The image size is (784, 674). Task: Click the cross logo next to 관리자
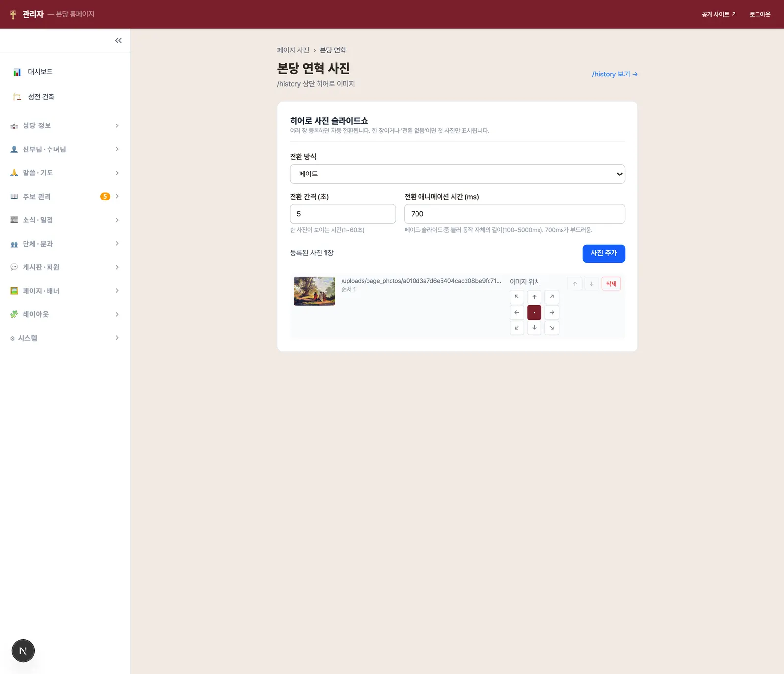[x=13, y=14]
